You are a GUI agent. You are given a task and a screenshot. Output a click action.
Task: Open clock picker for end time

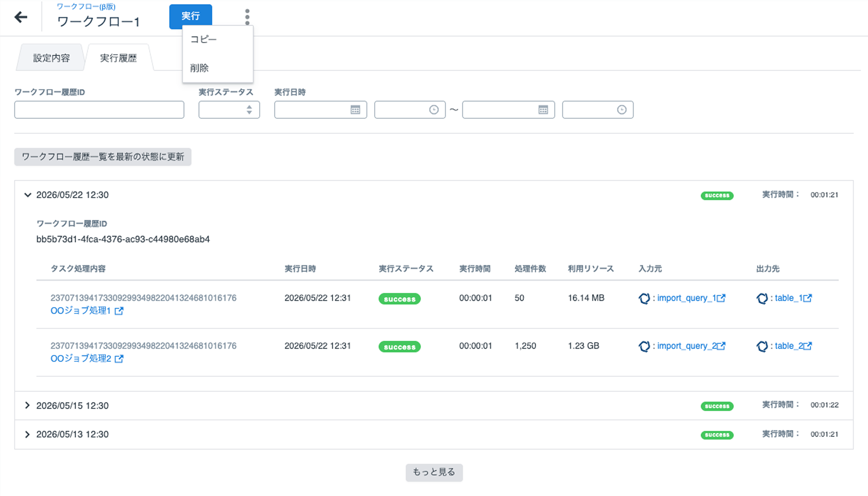[x=622, y=110]
